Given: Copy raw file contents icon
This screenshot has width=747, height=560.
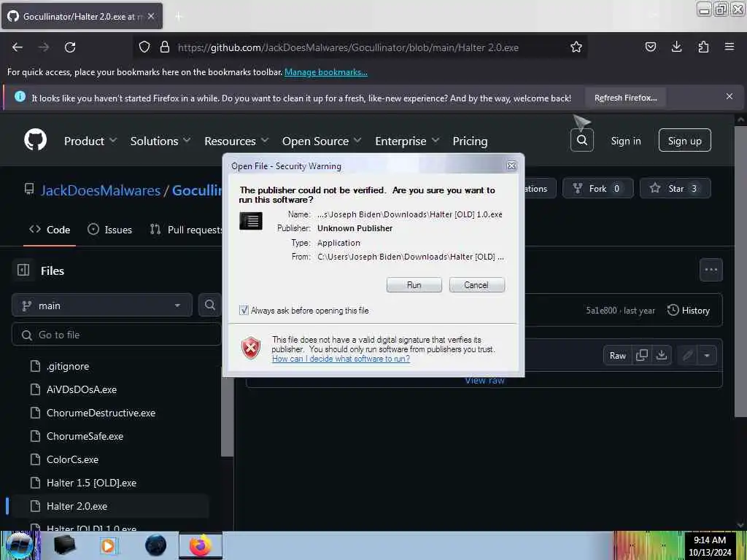Looking at the screenshot, I should (642, 355).
